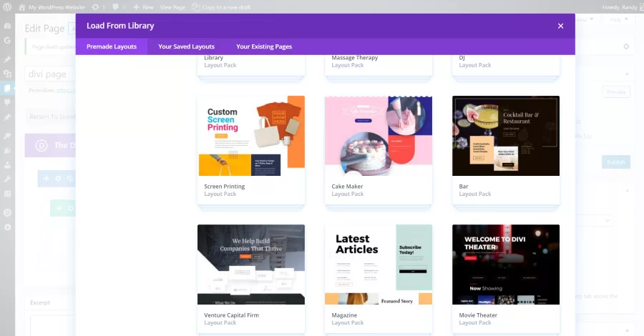Open the dropdown in the Page Attributes panel

pos(594,221)
